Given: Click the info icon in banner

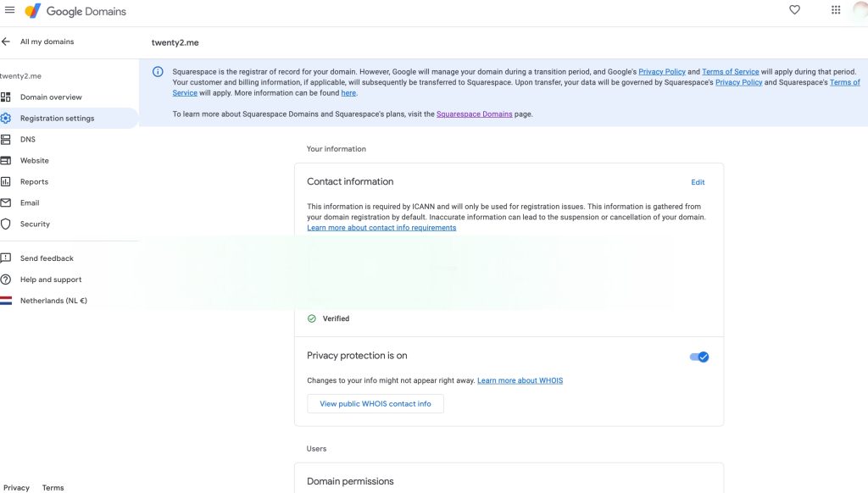Looking at the screenshot, I should (158, 72).
